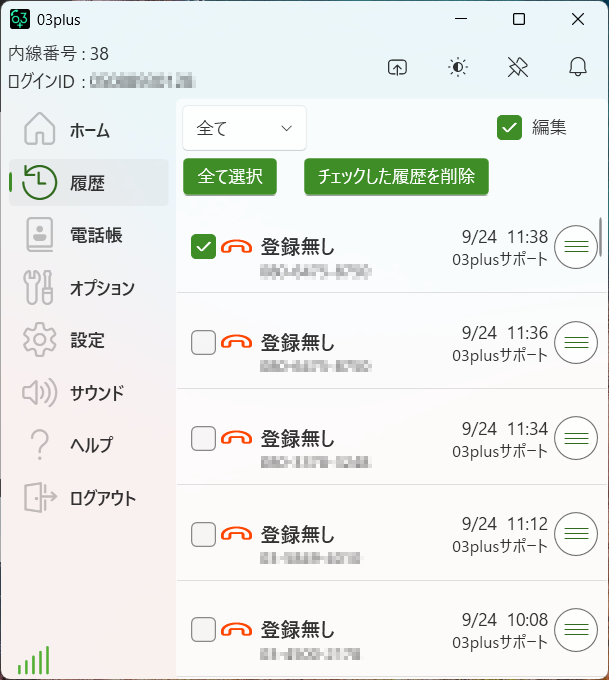Uncheck the 編集 edit checkbox
The width and height of the screenshot is (609, 680).
[510, 127]
